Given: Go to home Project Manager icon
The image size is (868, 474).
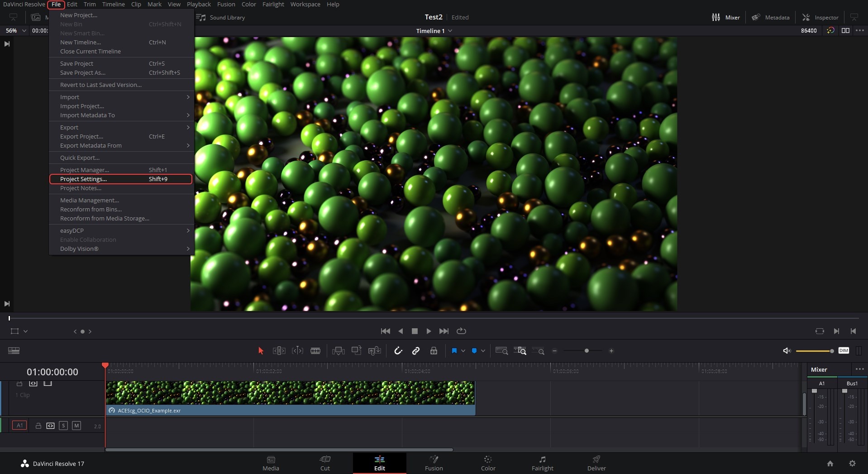Looking at the screenshot, I should [830, 464].
